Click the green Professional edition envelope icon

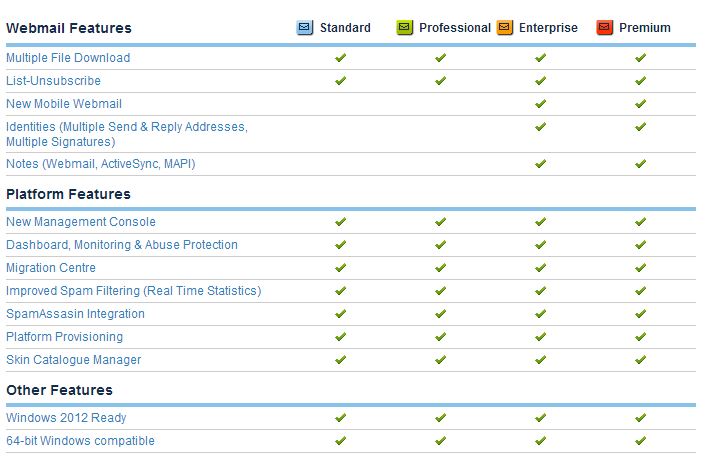[405, 28]
